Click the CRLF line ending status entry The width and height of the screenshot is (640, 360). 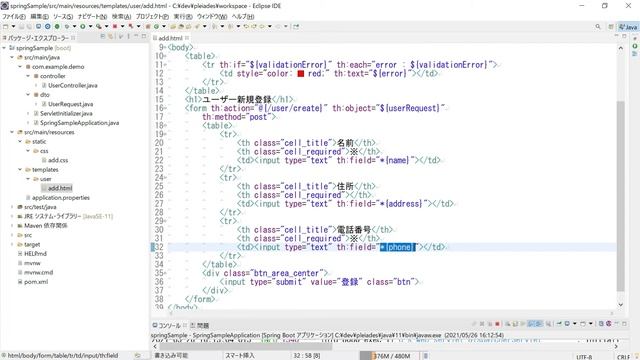(x=623, y=357)
